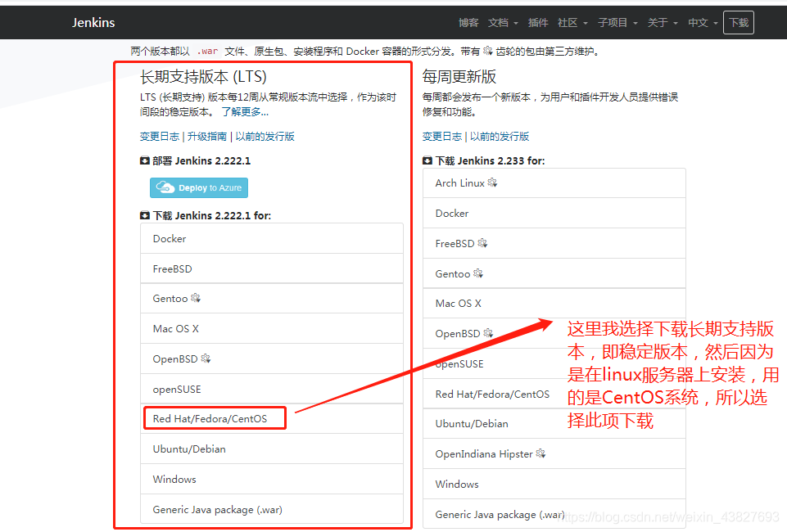Viewport: 787px width, 532px height.
Task: Click the gear icon next to Gentoo in LTS list
Action: [x=194, y=298]
